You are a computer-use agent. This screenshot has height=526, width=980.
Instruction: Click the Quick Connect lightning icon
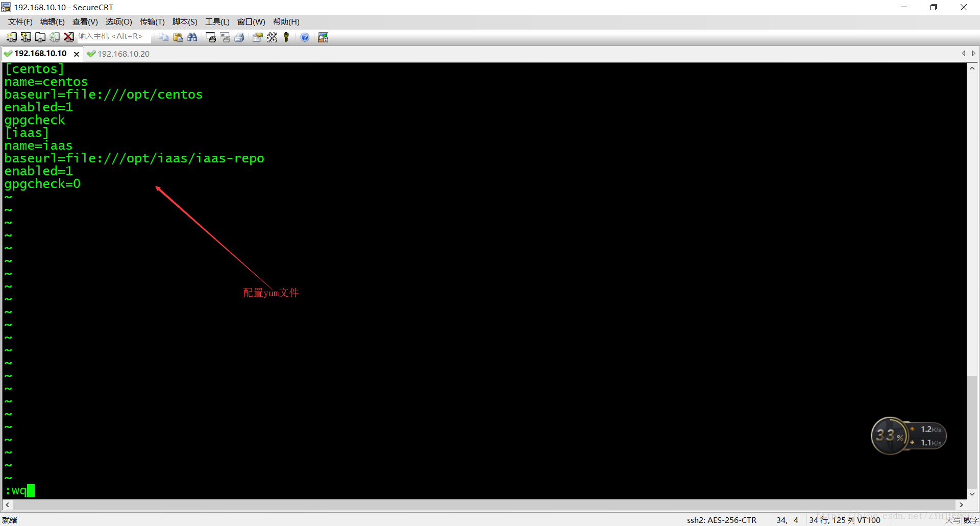(x=26, y=37)
